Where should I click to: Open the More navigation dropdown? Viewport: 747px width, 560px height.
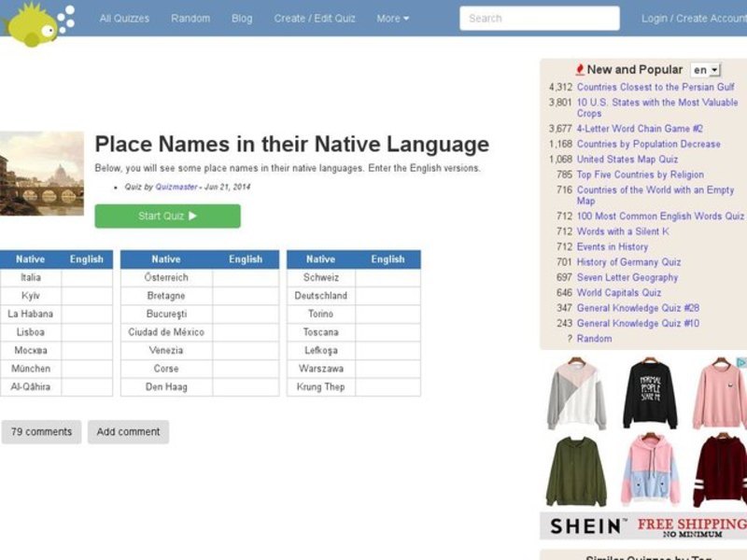pos(392,18)
